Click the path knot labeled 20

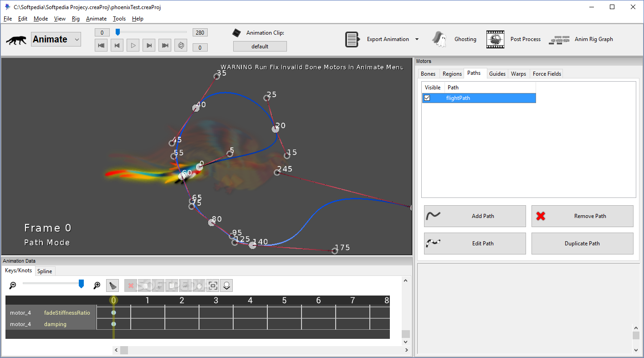pos(275,129)
